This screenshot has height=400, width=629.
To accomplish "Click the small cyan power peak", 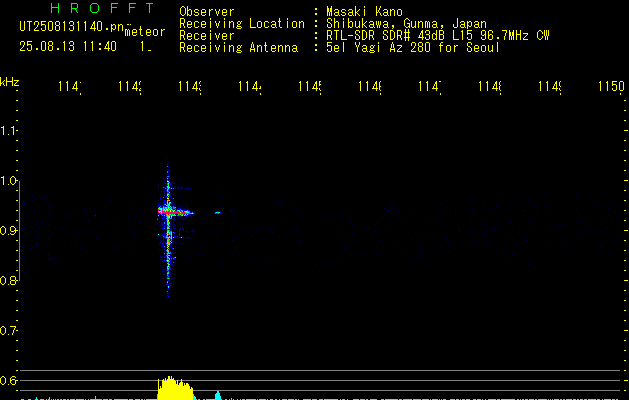I will point(218,395).
